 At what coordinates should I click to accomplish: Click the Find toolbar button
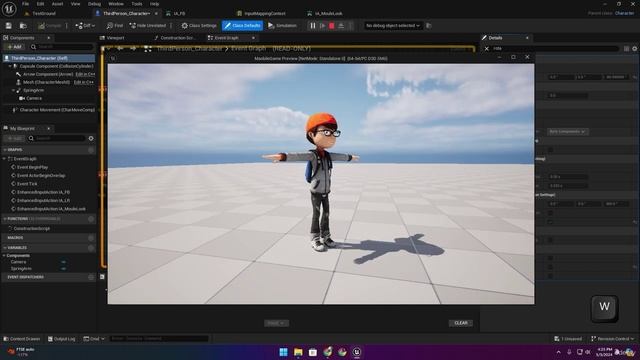[x=115, y=26]
